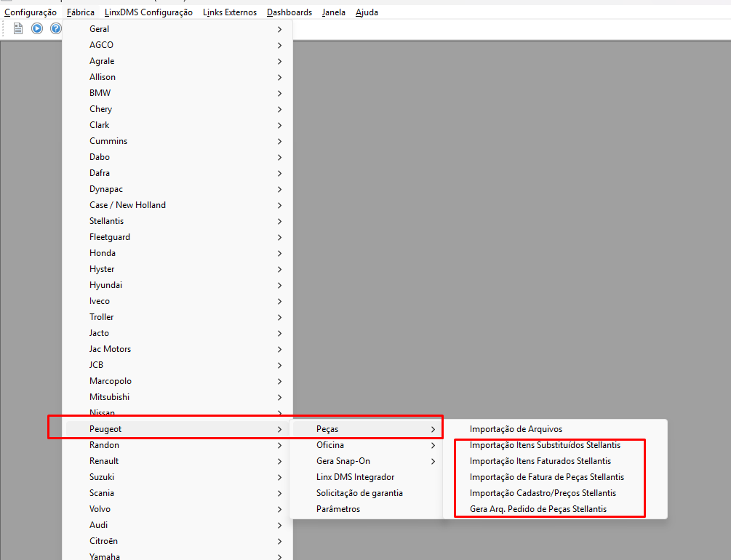Viewport: 731px width, 560px height.
Task: Expand the Stellantis submenu
Action: pyautogui.click(x=177, y=221)
